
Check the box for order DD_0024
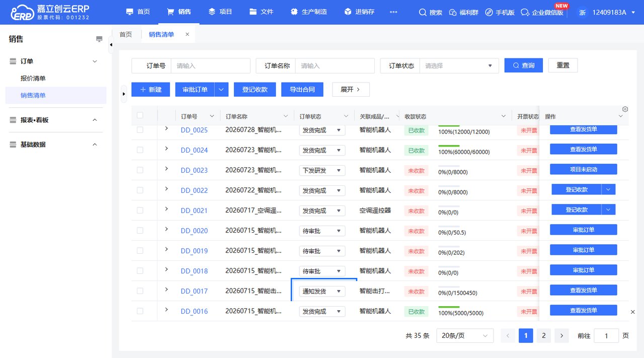click(x=140, y=150)
